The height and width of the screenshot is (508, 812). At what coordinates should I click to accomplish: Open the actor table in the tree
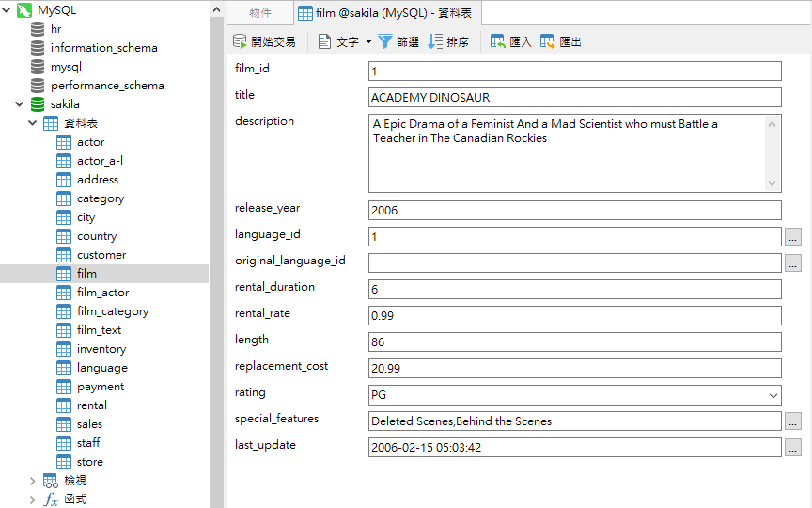[x=90, y=142]
